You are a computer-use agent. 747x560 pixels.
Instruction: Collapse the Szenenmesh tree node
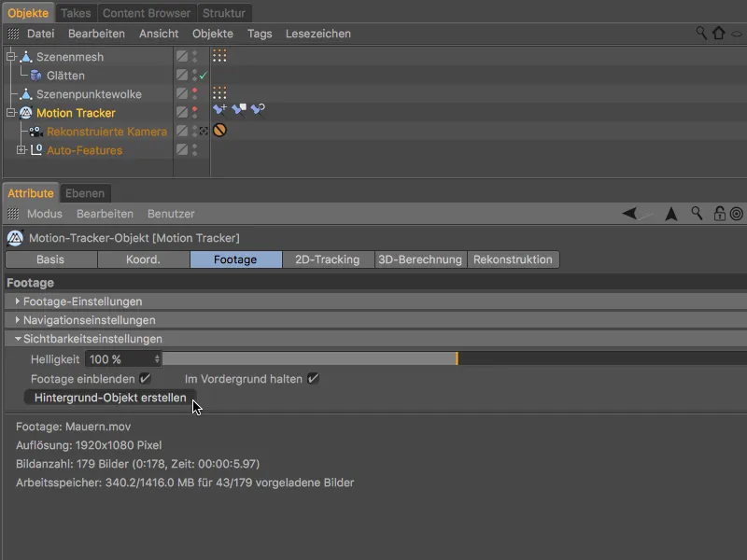[10, 57]
